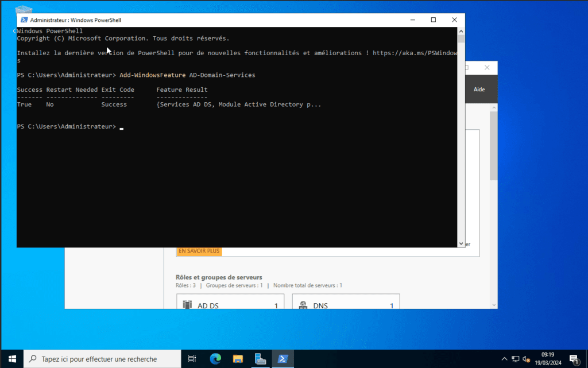This screenshot has height=368, width=588.
Task: Click the EN SAVOIR PLUS button
Action: point(199,251)
